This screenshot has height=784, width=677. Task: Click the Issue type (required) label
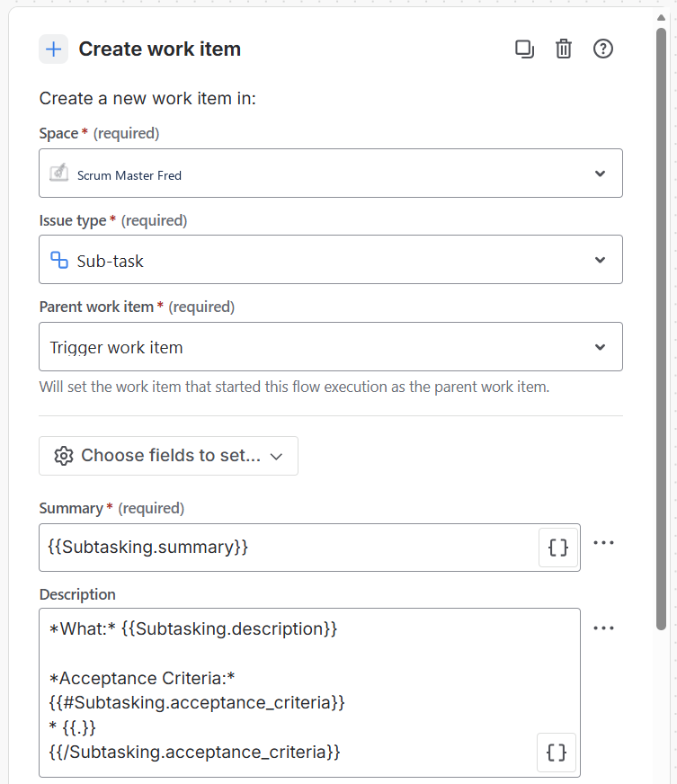[x=113, y=220]
